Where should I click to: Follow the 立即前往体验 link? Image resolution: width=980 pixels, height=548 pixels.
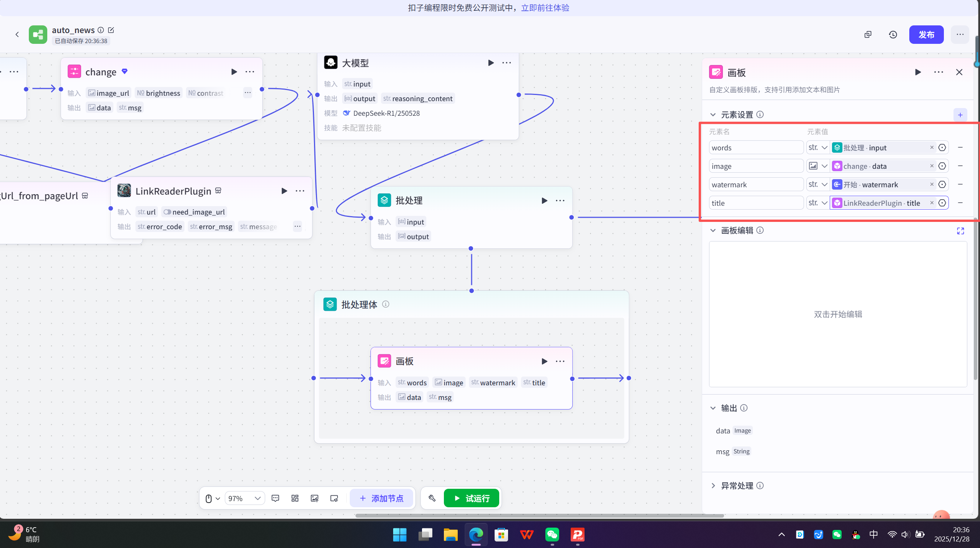(x=545, y=8)
